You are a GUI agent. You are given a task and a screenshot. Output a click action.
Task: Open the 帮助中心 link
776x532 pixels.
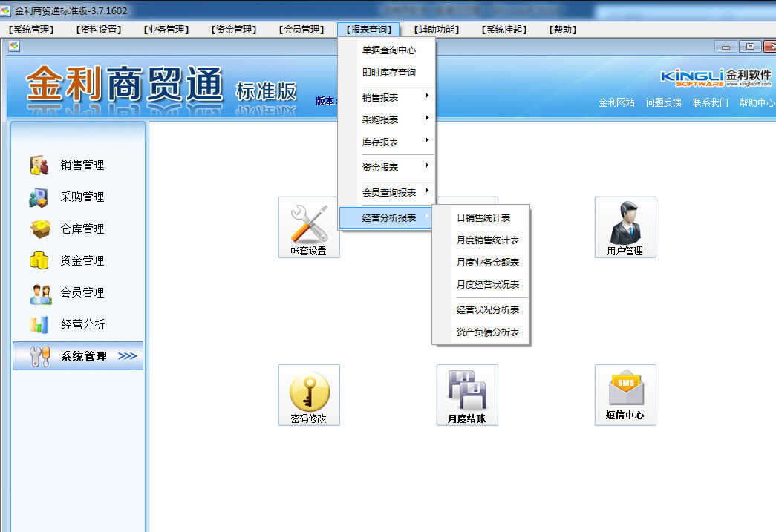tap(757, 103)
